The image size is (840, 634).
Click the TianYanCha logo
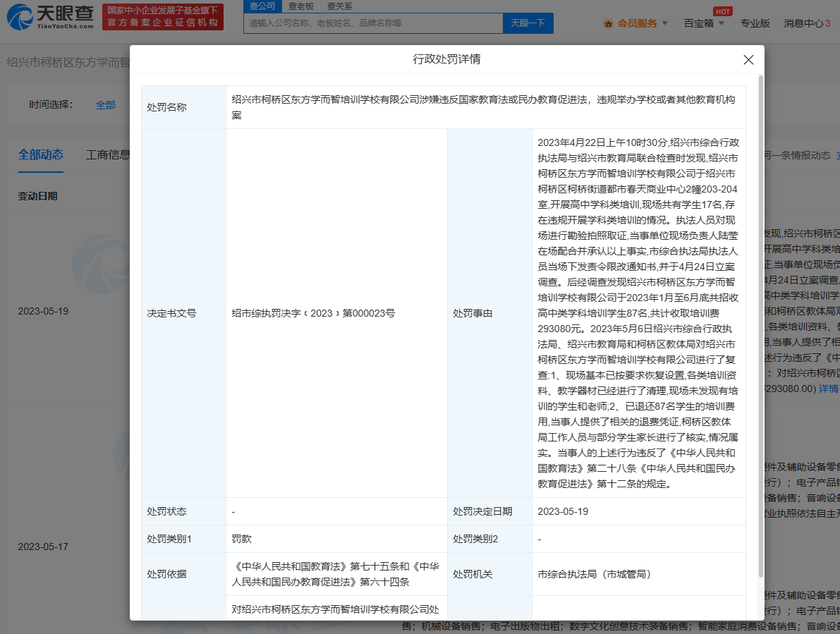tap(50, 17)
